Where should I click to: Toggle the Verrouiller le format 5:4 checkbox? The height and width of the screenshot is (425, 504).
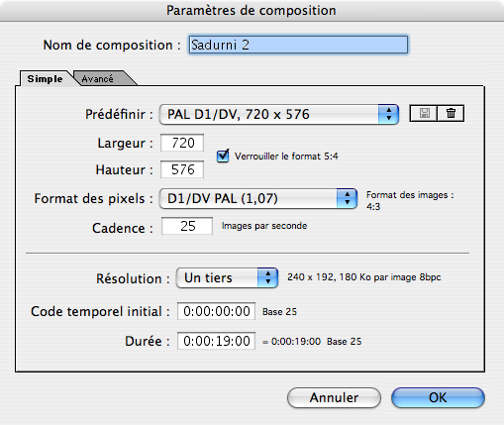tap(223, 156)
